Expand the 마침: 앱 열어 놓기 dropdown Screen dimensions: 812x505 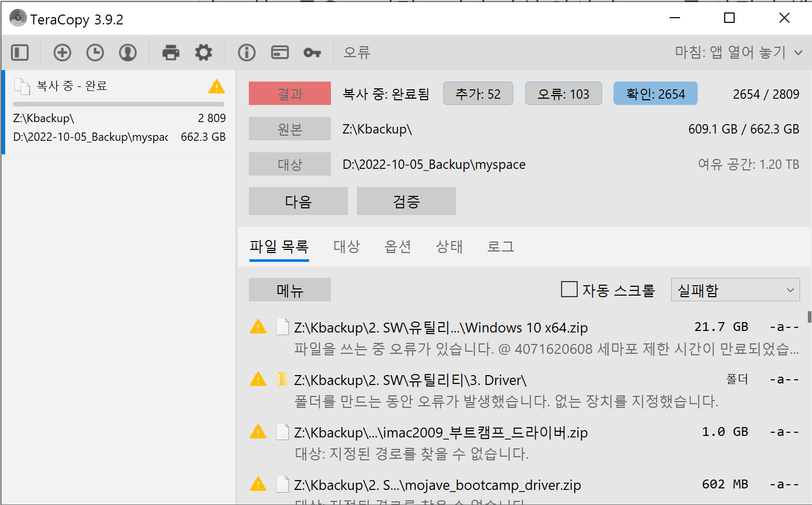(x=739, y=52)
